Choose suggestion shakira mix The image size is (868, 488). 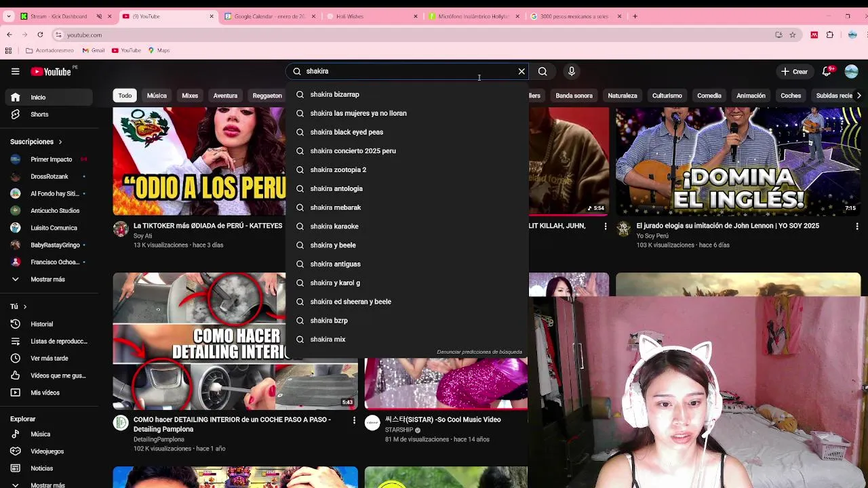pyautogui.click(x=407, y=339)
